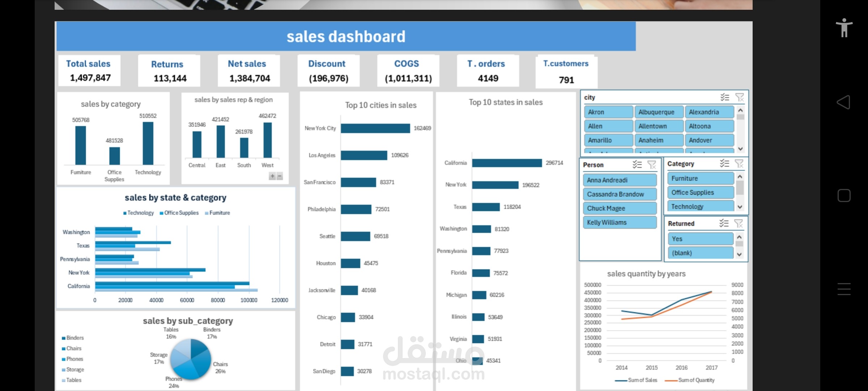Click the Category slicer scrollbar thumb
The height and width of the screenshot is (391, 868).
pos(740,188)
